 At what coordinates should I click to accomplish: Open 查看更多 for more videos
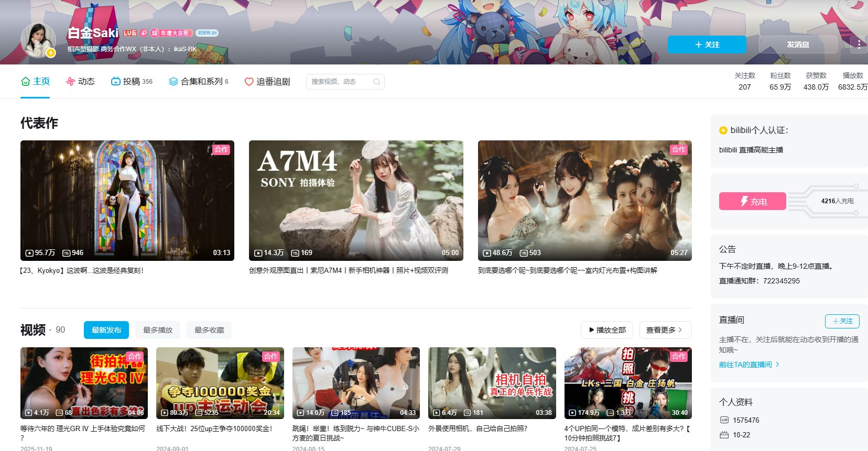pyautogui.click(x=665, y=330)
